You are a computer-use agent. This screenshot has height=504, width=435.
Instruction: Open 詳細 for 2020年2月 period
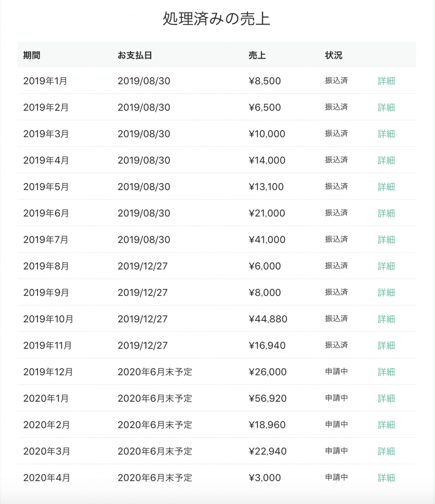pos(386,425)
